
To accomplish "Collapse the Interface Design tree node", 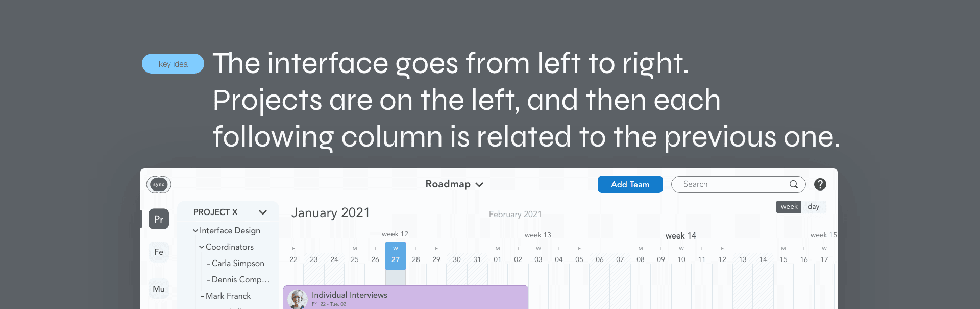I will (195, 231).
